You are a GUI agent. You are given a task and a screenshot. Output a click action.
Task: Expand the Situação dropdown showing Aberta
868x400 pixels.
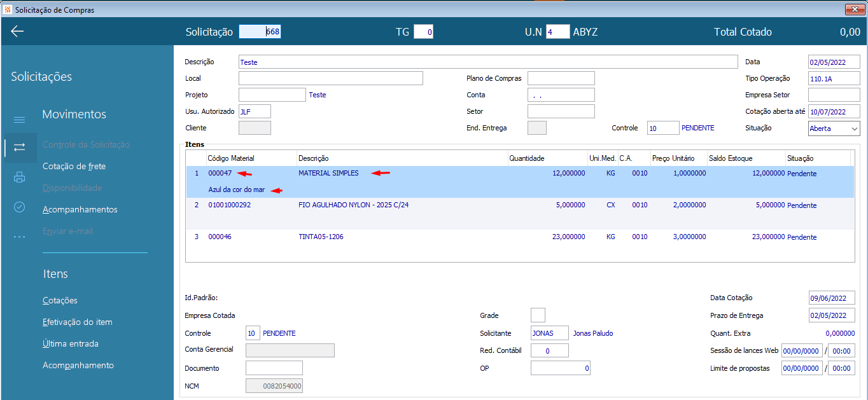pos(834,128)
